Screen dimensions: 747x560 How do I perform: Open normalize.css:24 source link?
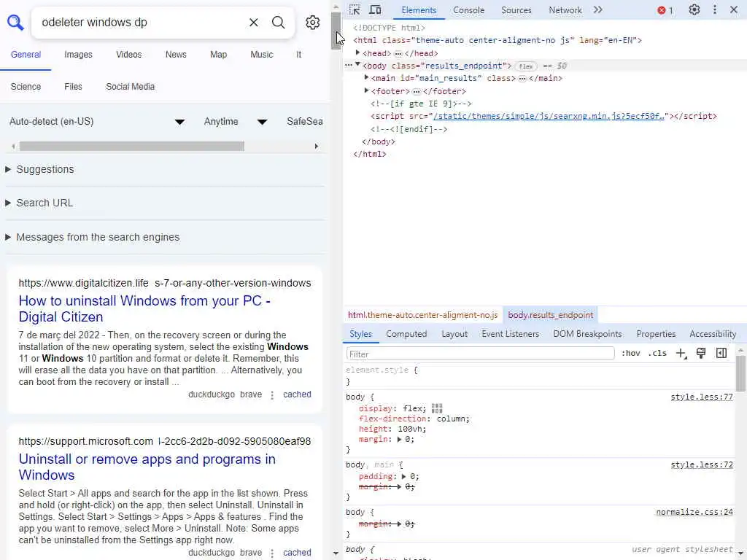coord(694,513)
